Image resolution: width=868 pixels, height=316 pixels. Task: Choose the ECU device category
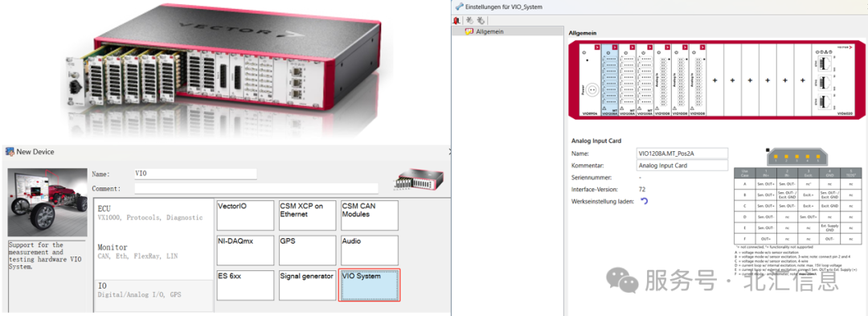154,214
